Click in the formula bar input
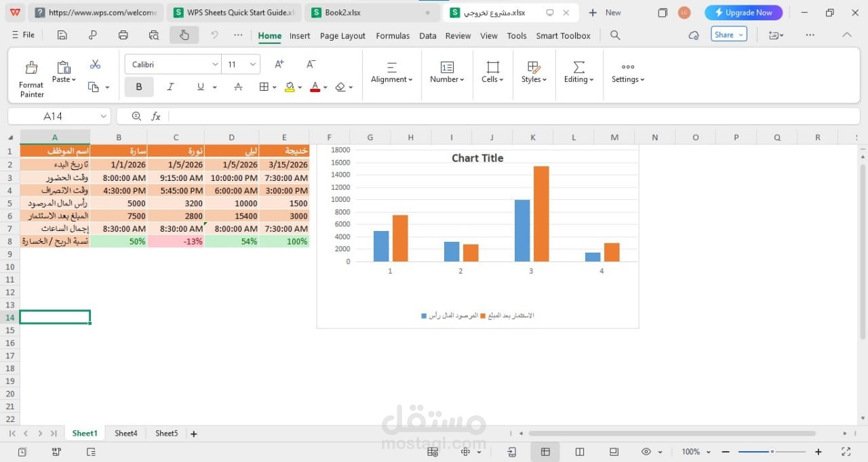 tap(513, 117)
